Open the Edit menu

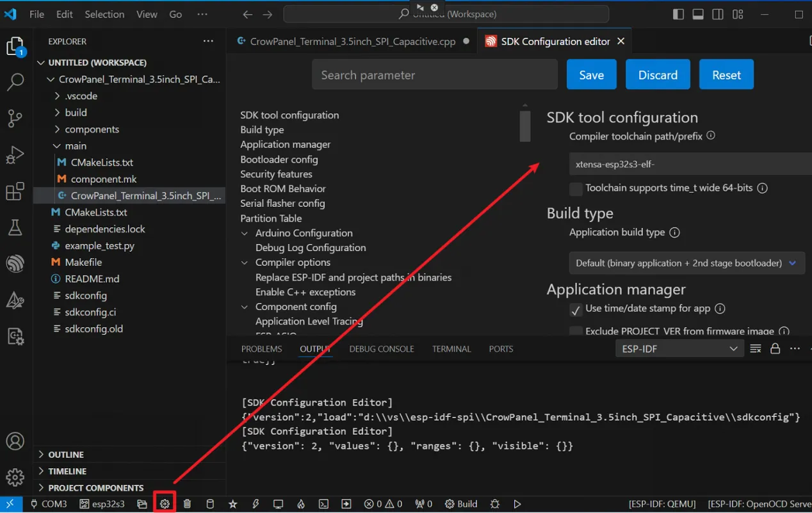point(65,14)
